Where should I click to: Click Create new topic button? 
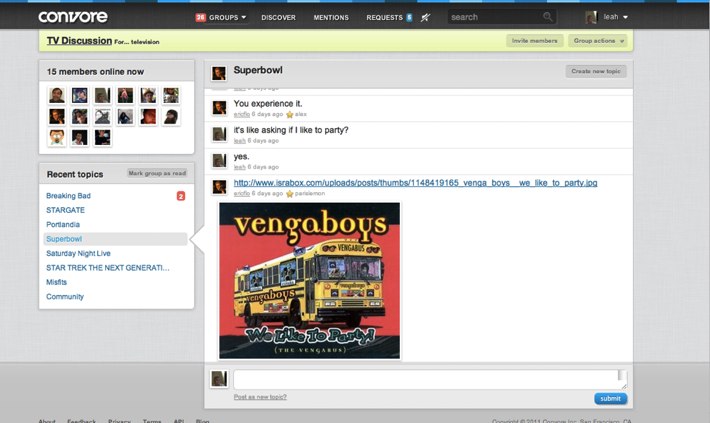(x=595, y=71)
